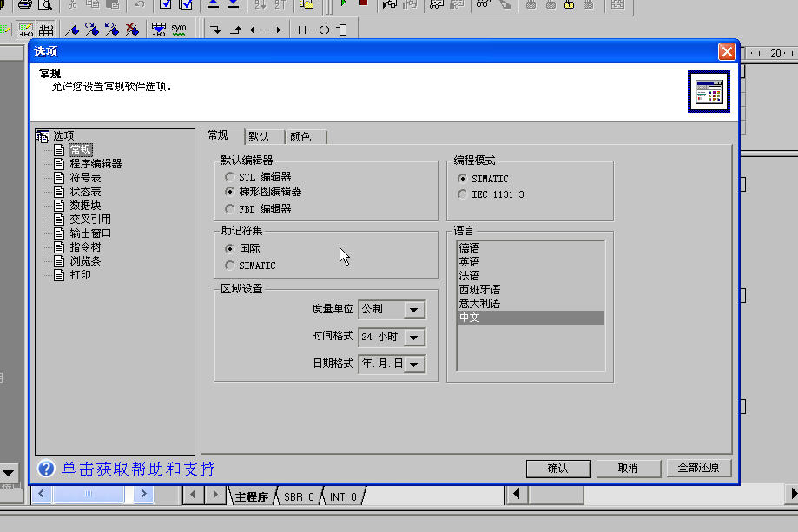
Task: Select the STL 编辑器 radio button
Action: [x=230, y=177]
